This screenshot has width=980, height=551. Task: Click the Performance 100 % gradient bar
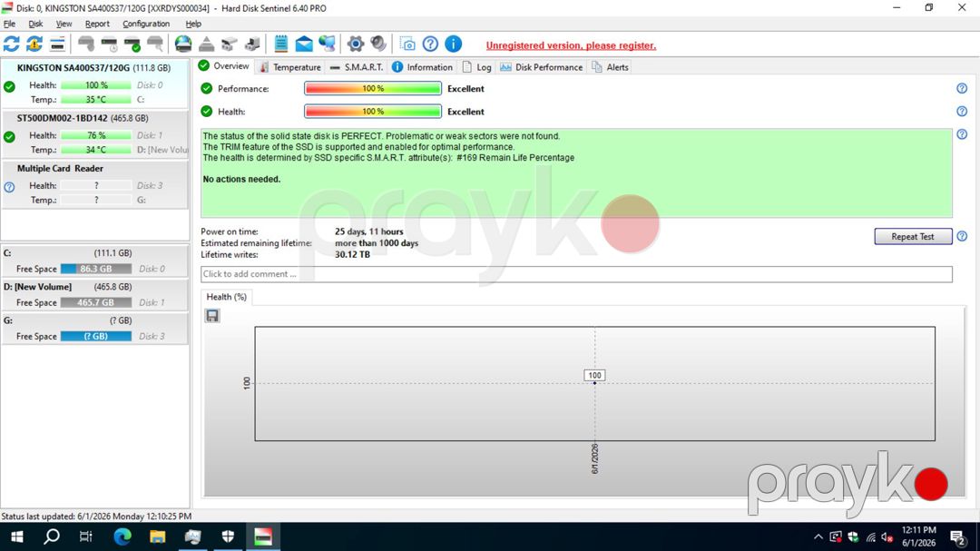(373, 89)
